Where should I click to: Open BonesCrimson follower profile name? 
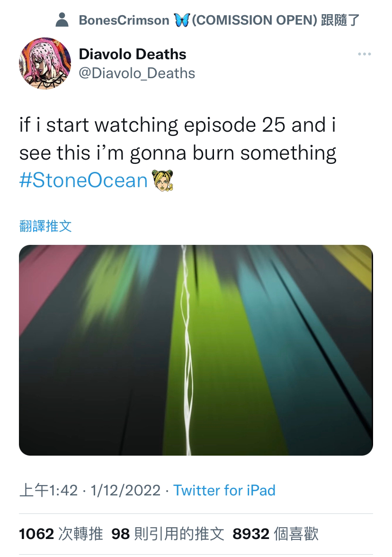pos(124,20)
